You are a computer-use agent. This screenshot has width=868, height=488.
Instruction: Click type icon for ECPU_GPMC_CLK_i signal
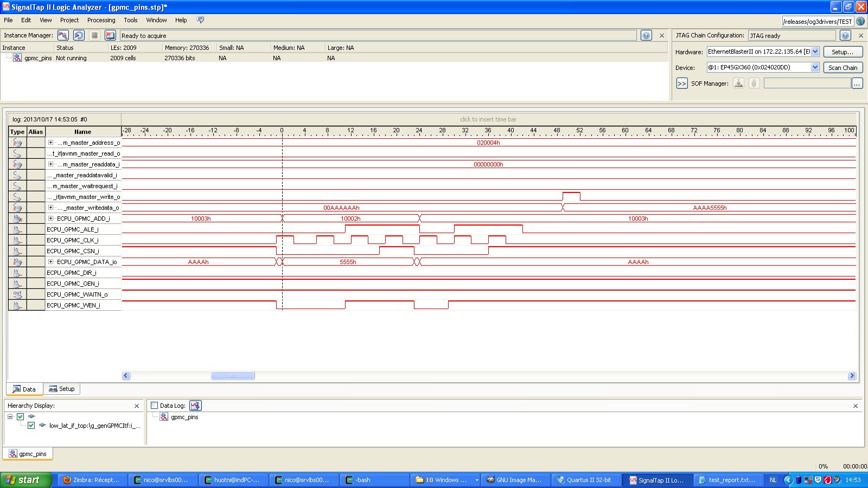[x=17, y=240]
